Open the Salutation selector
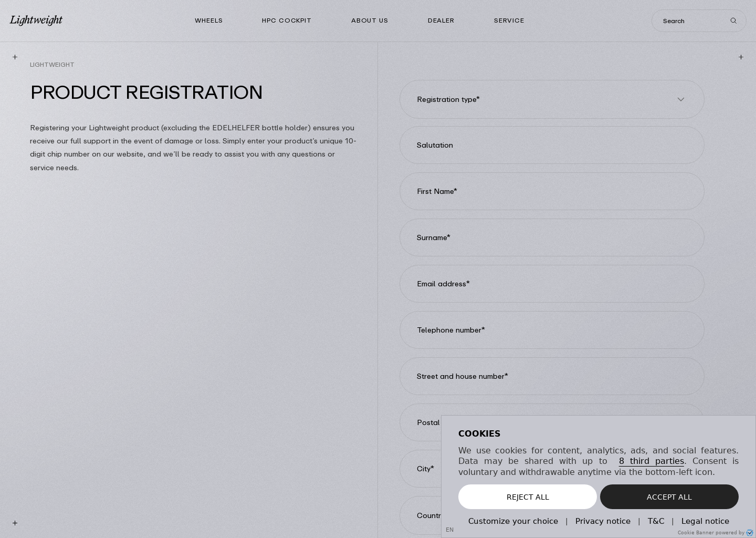Screen dimensions: 756x538 [552, 145]
